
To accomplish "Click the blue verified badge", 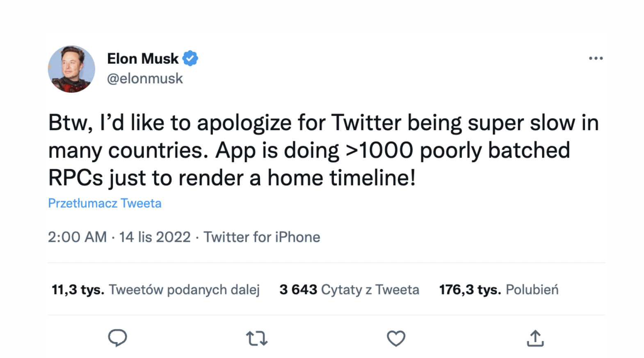I will (x=190, y=58).
